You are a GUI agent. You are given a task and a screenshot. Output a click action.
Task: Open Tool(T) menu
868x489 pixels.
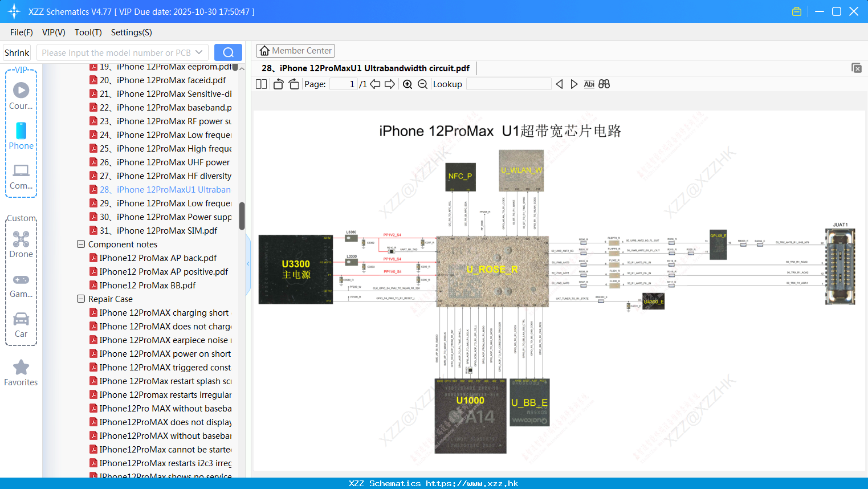88,32
